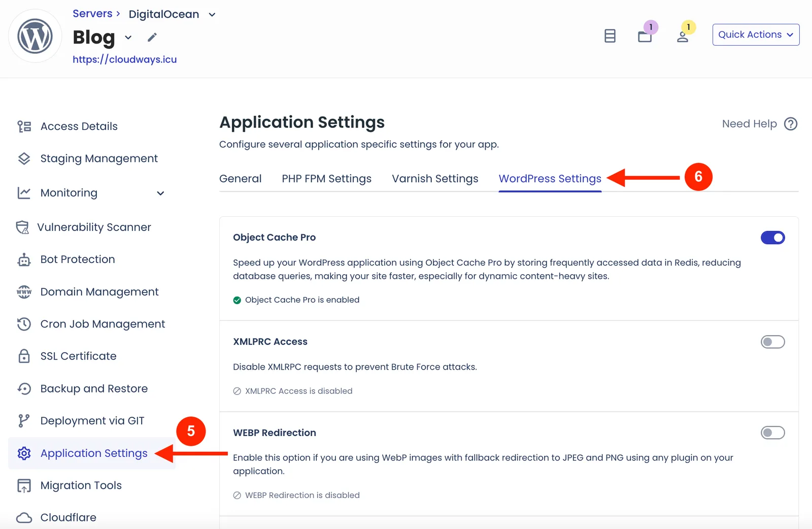
Task: Select the WordPress Settings tab
Action: 550,179
